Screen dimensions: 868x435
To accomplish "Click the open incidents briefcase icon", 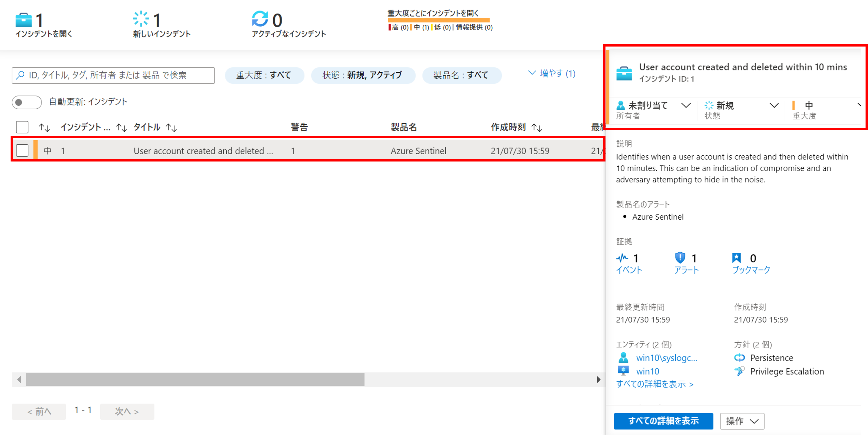I will click(x=24, y=20).
